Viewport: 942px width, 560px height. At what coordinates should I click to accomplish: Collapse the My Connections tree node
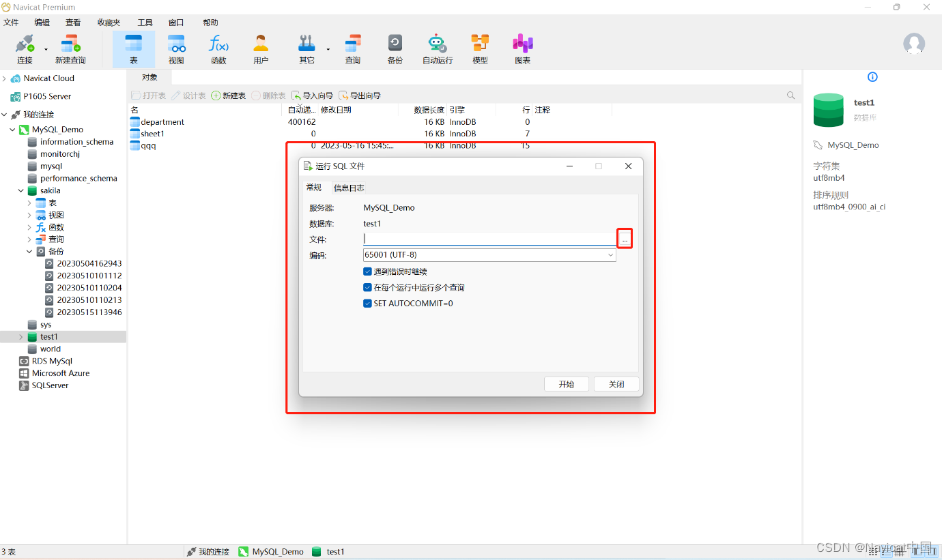pyautogui.click(x=4, y=115)
